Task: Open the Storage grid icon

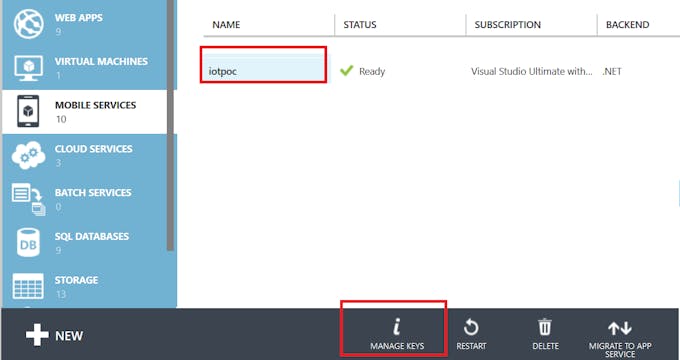Action: (28, 286)
